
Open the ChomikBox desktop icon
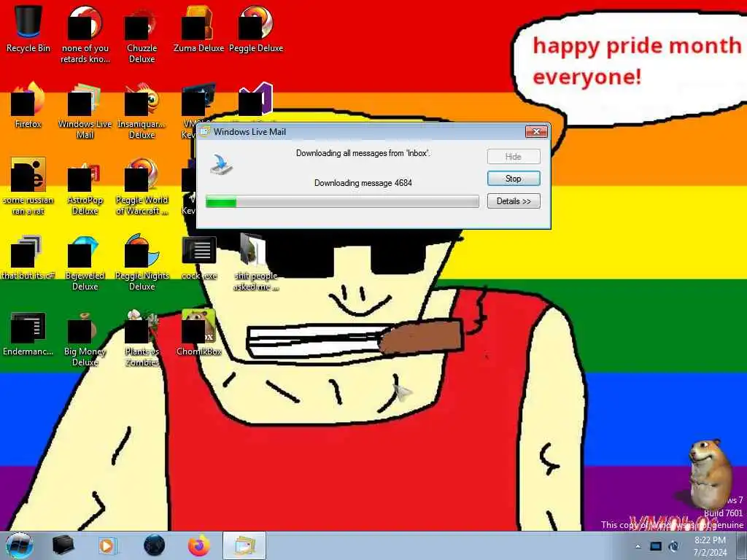(x=198, y=332)
